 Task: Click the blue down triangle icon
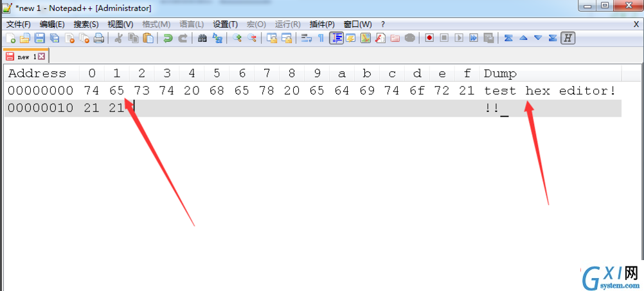coord(538,38)
